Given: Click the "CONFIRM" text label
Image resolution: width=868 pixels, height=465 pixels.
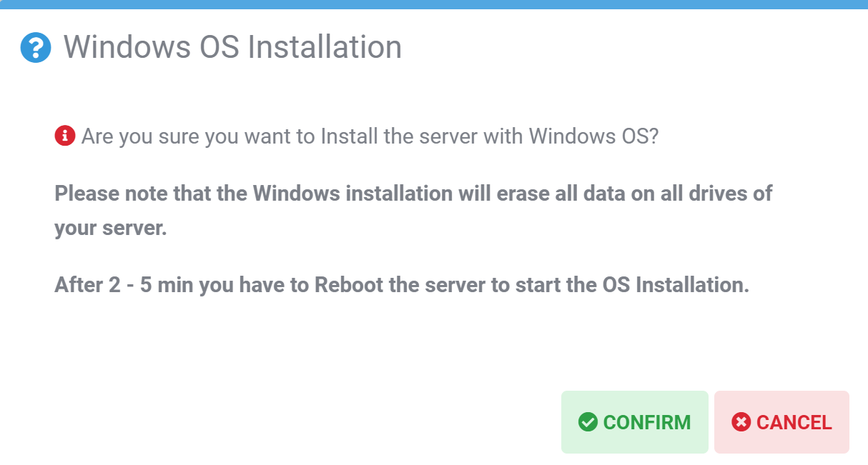Looking at the screenshot, I should (647, 422).
